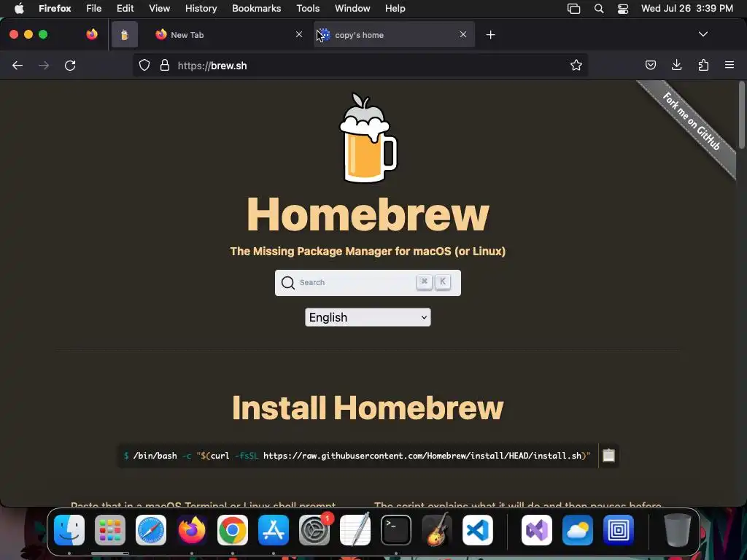Open Finder from the Dock
The width and height of the screenshot is (747, 560).
(69, 530)
